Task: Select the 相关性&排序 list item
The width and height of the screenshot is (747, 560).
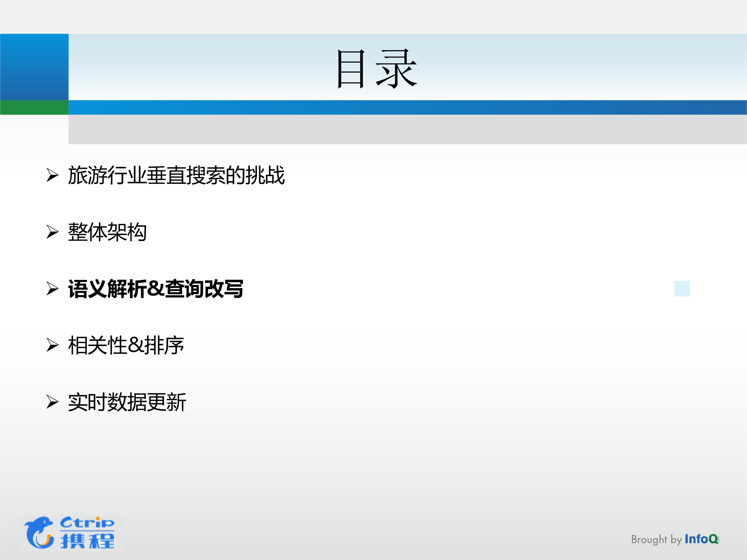Action: (x=127, y=345)
